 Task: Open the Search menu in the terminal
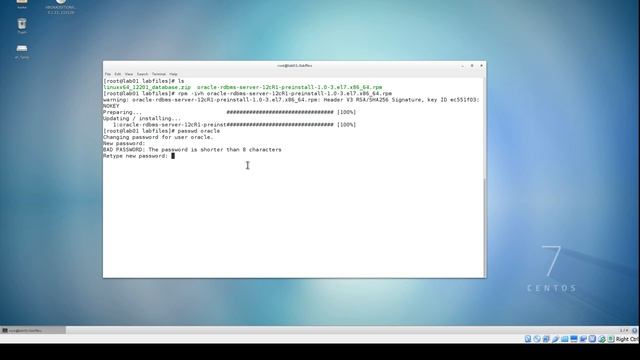(142, 74)
